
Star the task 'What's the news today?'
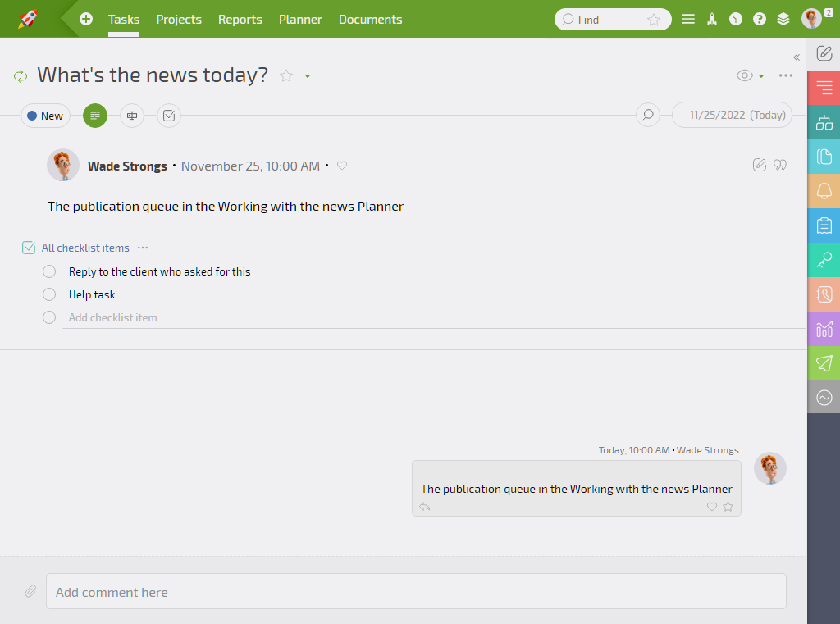[x=286, y=75]
